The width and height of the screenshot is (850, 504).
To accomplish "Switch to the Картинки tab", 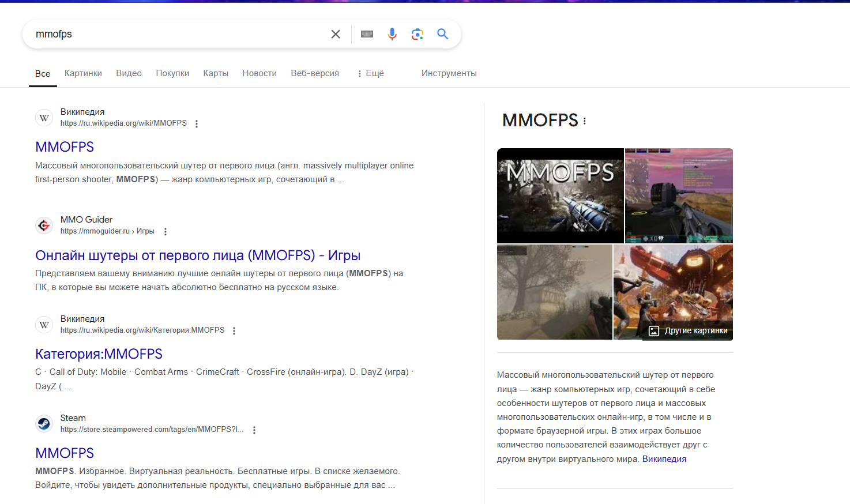I will (x=83, y=73).
